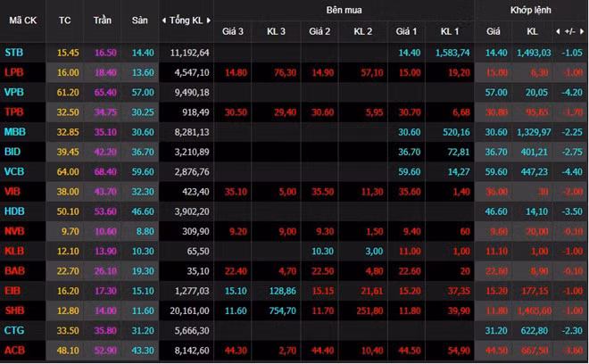Click right arrow next to +/- header

(x=584, y=31)
